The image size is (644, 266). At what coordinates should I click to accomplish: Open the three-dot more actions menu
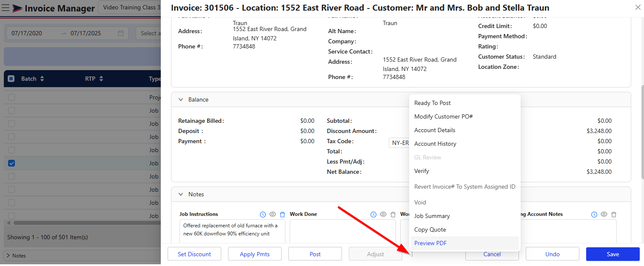click(411, 254)
